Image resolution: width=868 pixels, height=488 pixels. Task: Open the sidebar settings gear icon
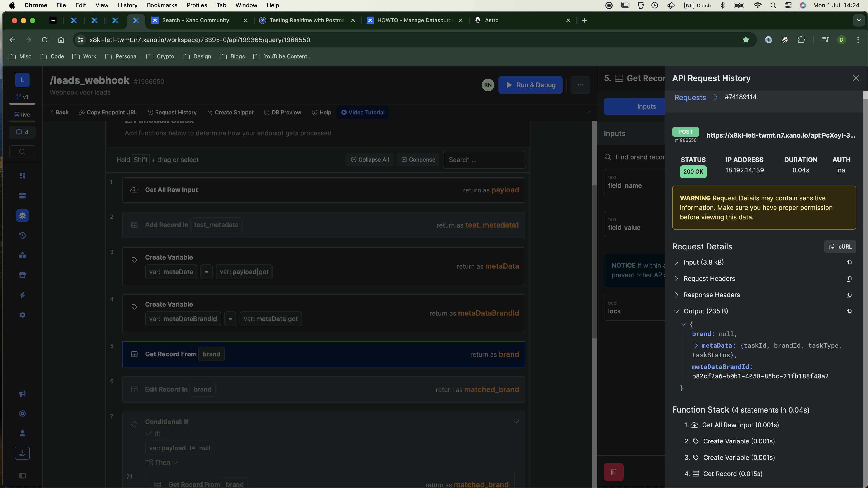[22, 315]
